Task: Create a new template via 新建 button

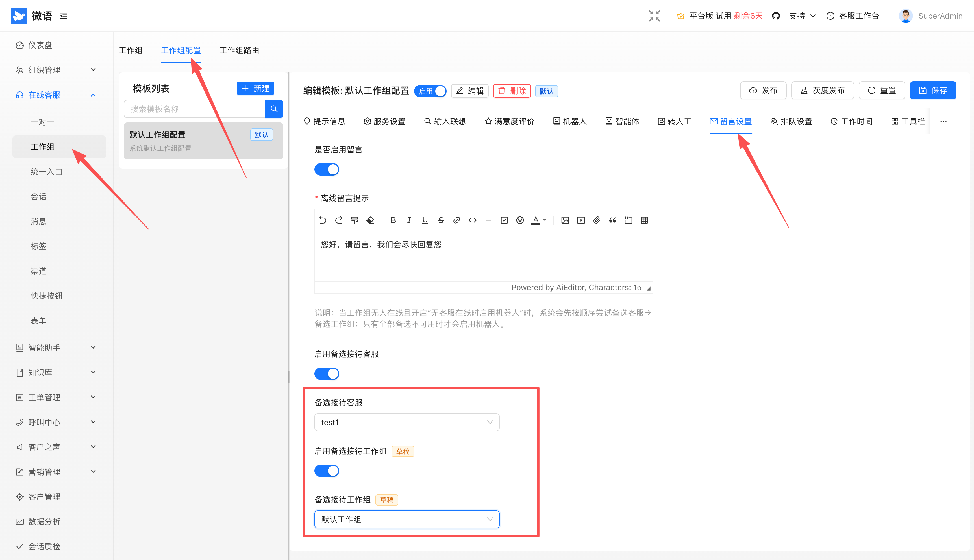Action: 255,88
